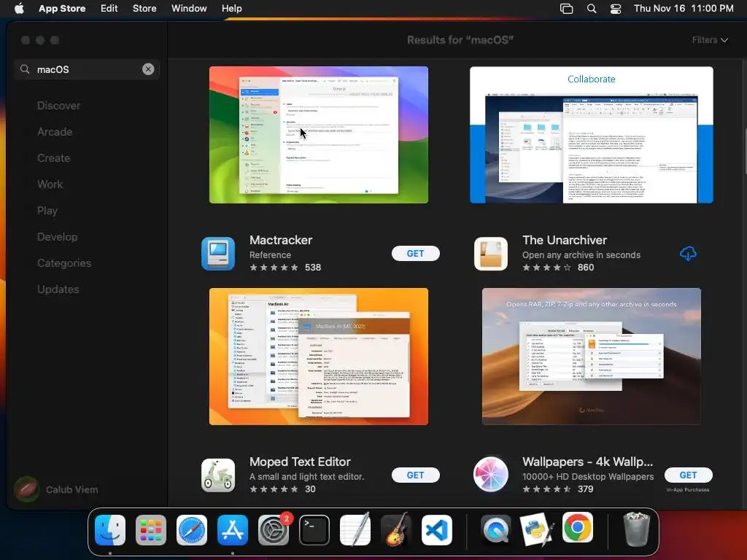Launch Terminal from the Dock
The image size is (747, 560).
(314, 530)
